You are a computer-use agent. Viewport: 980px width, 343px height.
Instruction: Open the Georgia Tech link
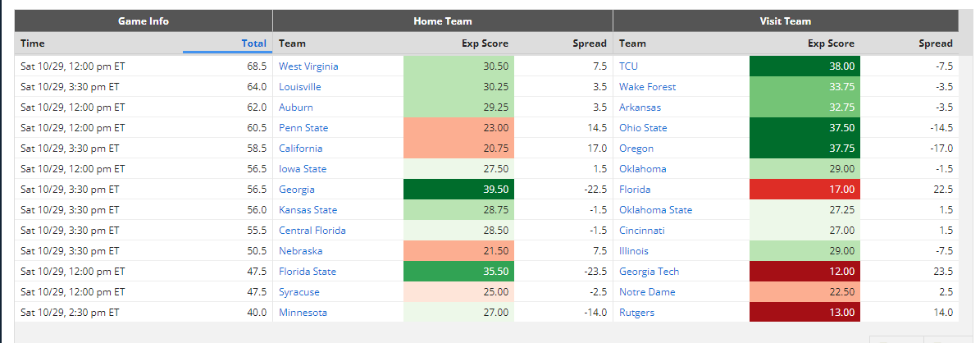[649, 272]
